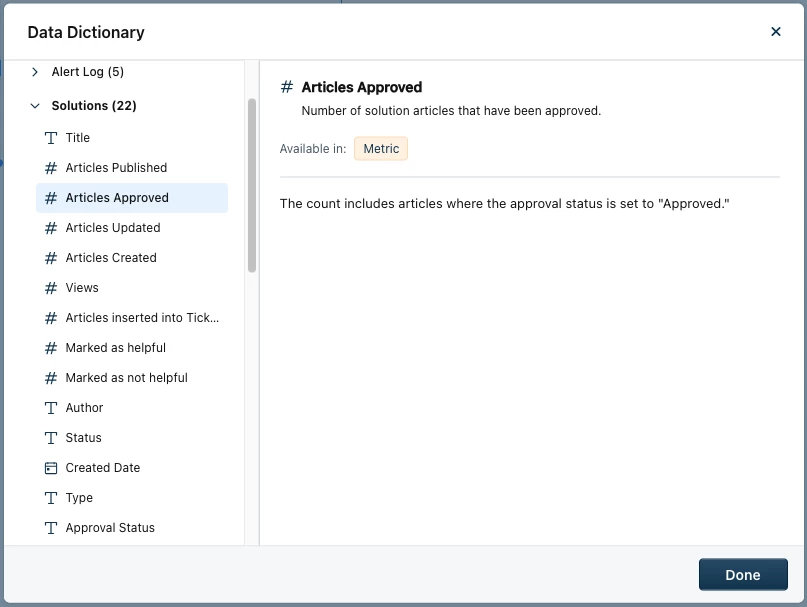Click the hash icon next to Views
Viewport: 807px width, 607px height.
click(x=51, y=288)
